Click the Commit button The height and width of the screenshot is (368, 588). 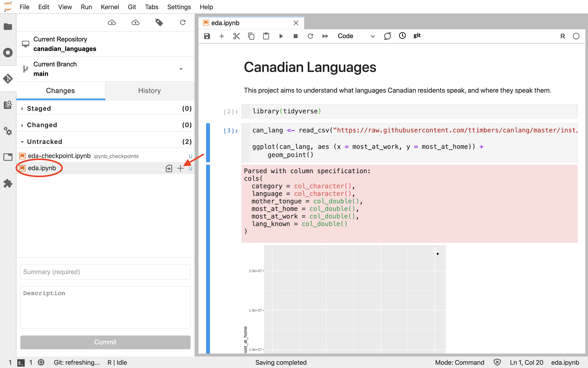(x=105, y=342)
